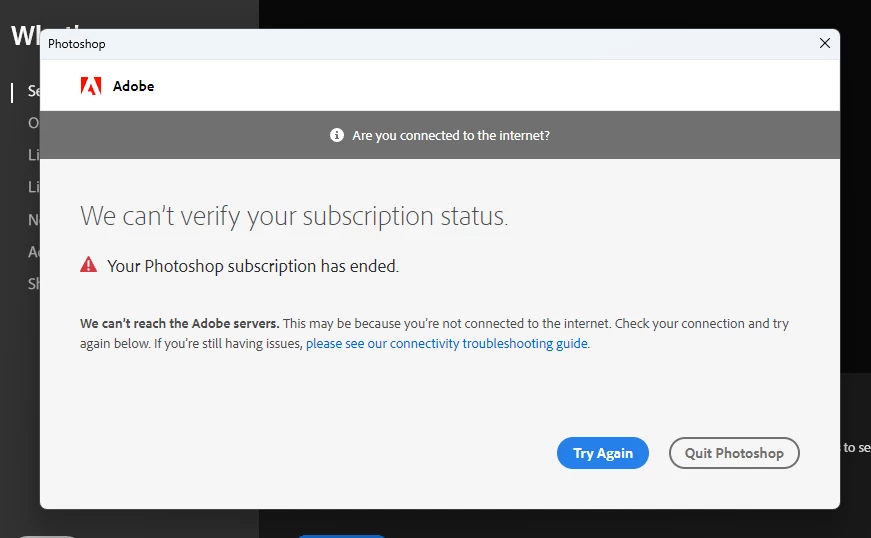This screenshot has width=871, height=538.
Task: Click Quit Photoshop button
Action: point(734,453)
